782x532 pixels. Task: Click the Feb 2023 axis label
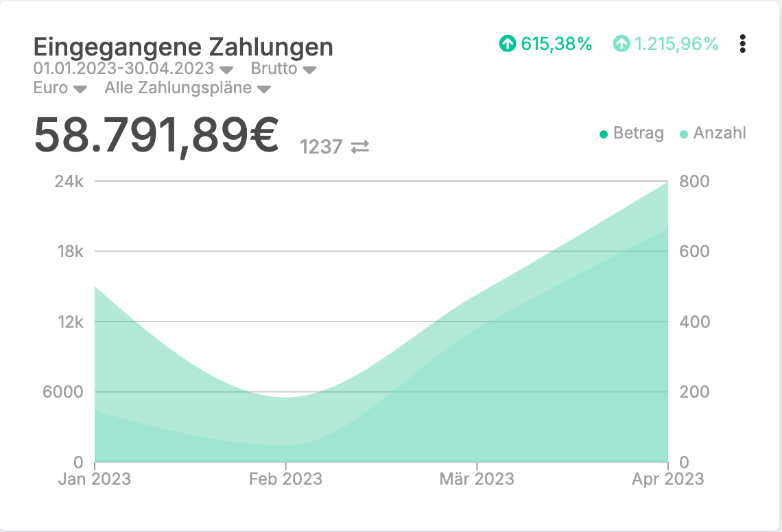coord(286,479)
